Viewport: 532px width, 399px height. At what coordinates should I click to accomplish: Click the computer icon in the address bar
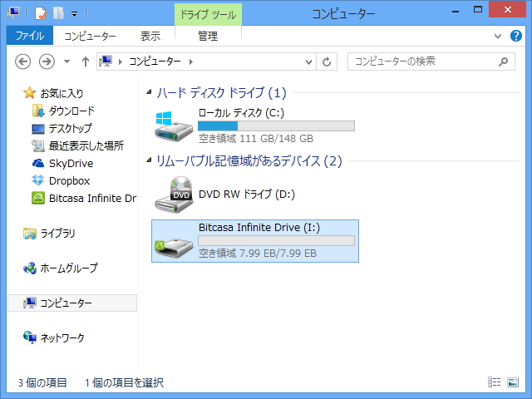coord(106,62)
